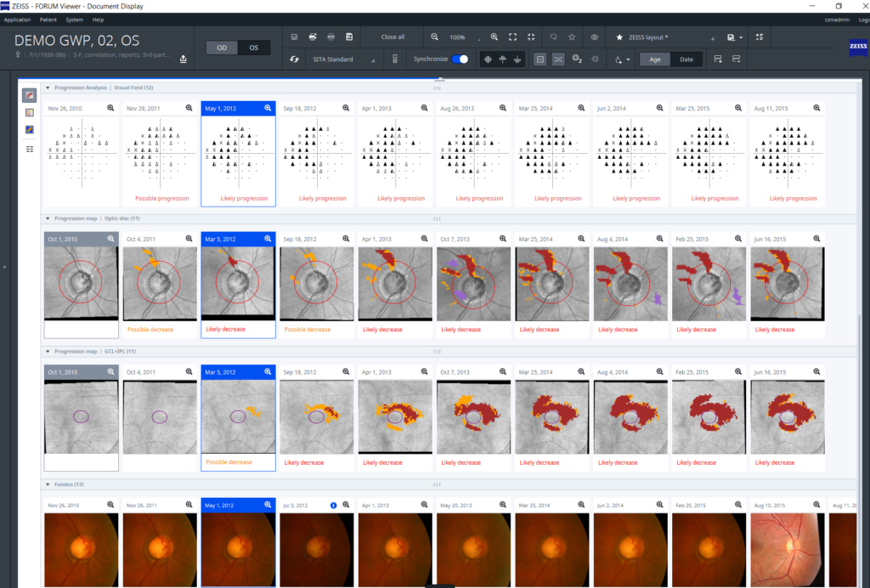Magnify the Sep 18, 2012 visual field

tap(346, 109)
